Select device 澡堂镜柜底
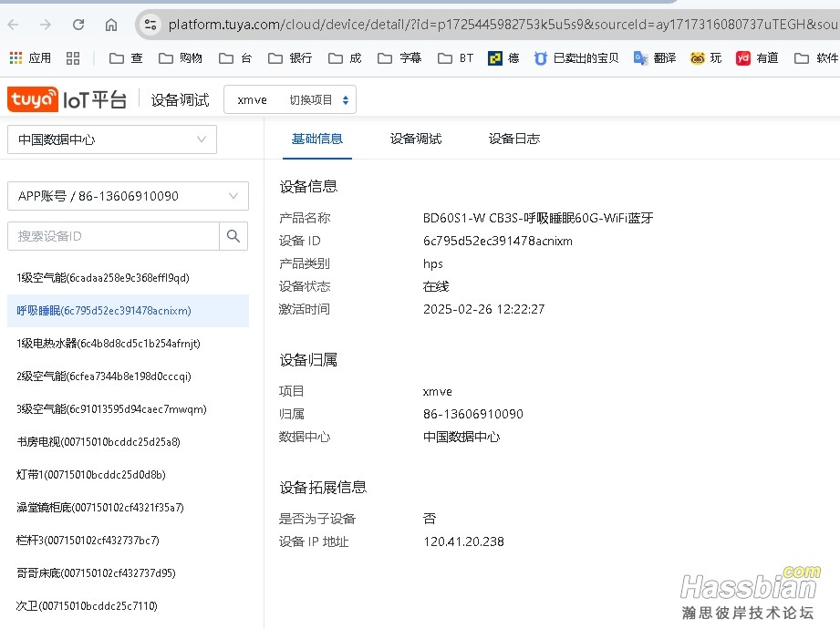The width and height of the screenshot is (840, 629). tap(128, 508)
